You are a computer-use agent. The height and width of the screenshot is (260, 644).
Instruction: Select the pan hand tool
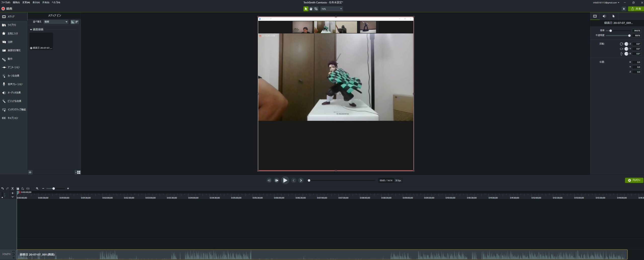coord(311,9)
